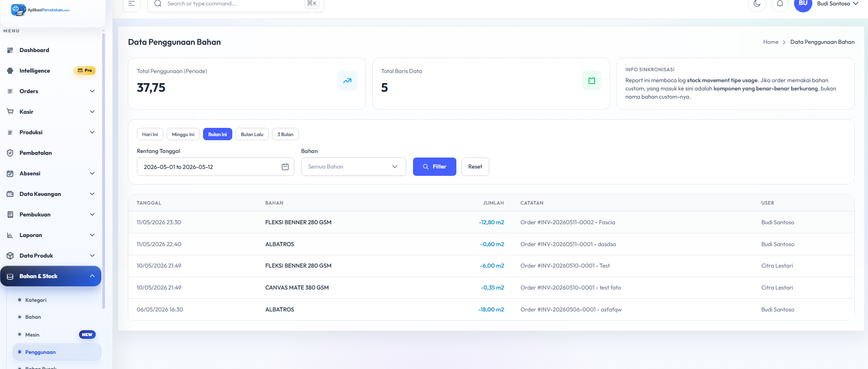Click the -12,80 m2 amount
The width and height of the screenshot is (868, 369).
pos(492,222)
